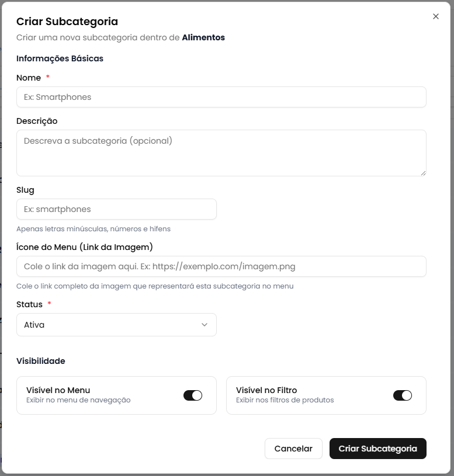Submit with the Criar Subcategoria button
Screen dimensions: 454x476
tap(377, 449)
